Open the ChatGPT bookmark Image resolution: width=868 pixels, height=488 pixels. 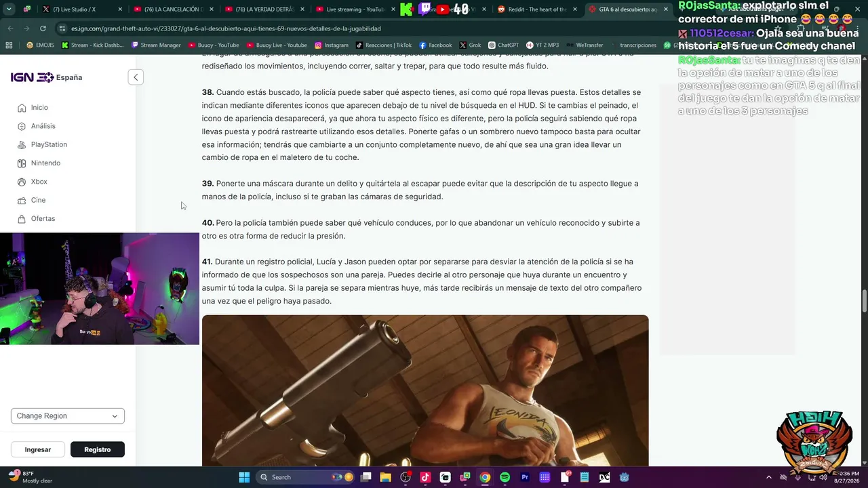point(504,45)
